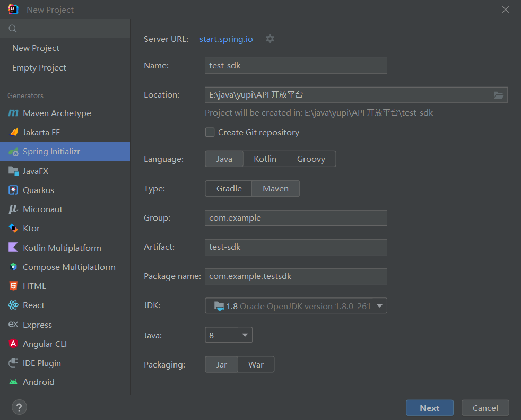This screenshot has height=420, width=521.
Task: Click the search magnifier icon
Action: point(13,29)
